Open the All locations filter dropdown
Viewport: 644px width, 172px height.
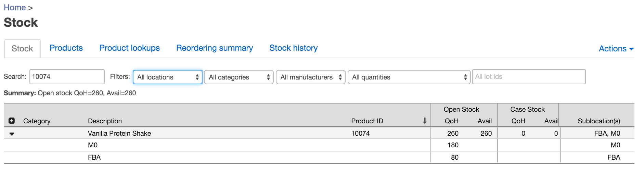(x=168, y=77)
